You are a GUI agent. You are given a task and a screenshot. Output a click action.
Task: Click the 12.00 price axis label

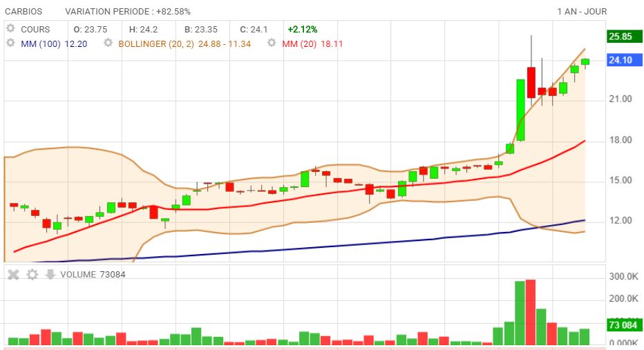621,221
